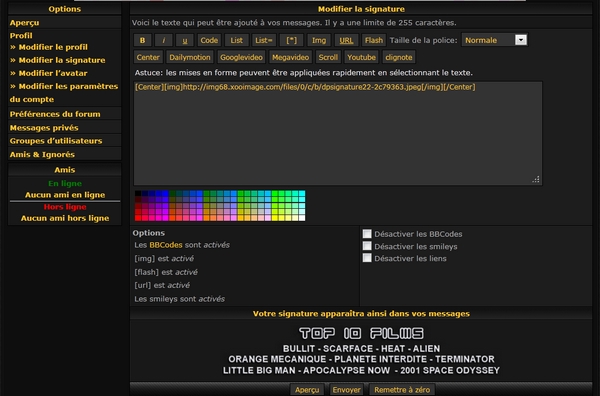Insert a Flash BBCode tag
Viewport: 600px width, 396px height.
373,40
